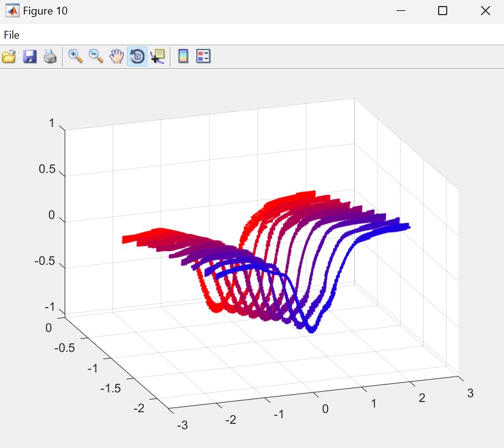The height and width of the screenshot is (448, 504).
Task: Open the File menu
Action: 11,35
